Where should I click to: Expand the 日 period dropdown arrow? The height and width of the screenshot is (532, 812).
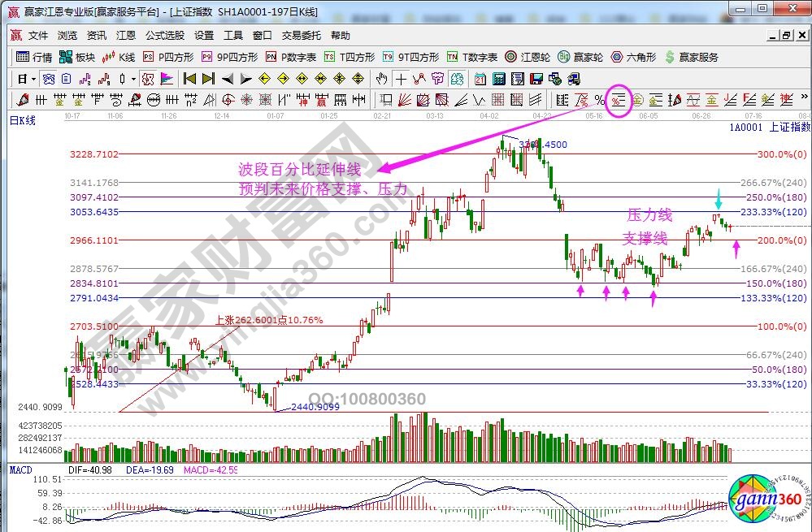tap(33, 79)
